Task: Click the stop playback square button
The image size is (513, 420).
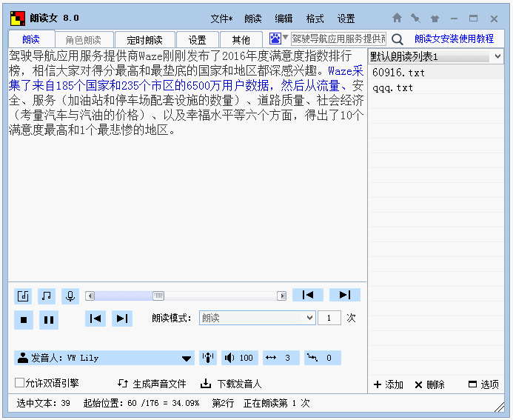Action: [x=24, y=320]
